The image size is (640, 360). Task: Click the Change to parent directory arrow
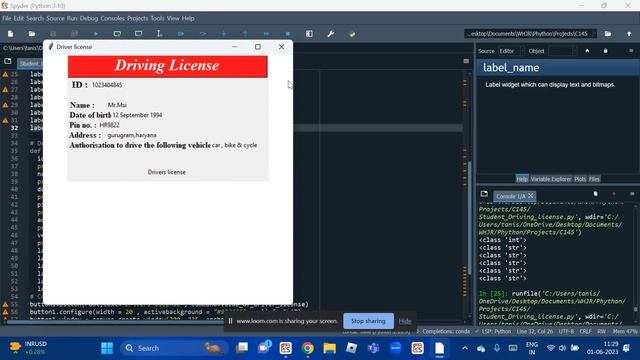(x=629, y=34)
